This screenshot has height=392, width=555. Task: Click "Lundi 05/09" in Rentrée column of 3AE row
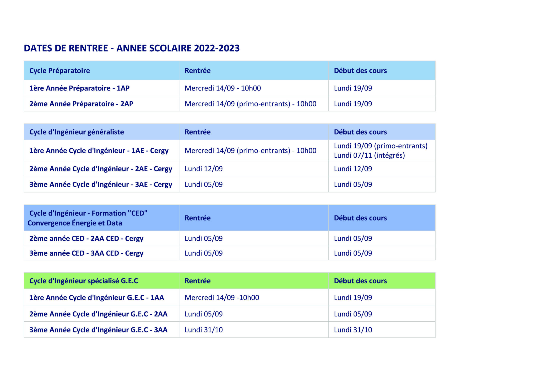[x=204, y=185]
